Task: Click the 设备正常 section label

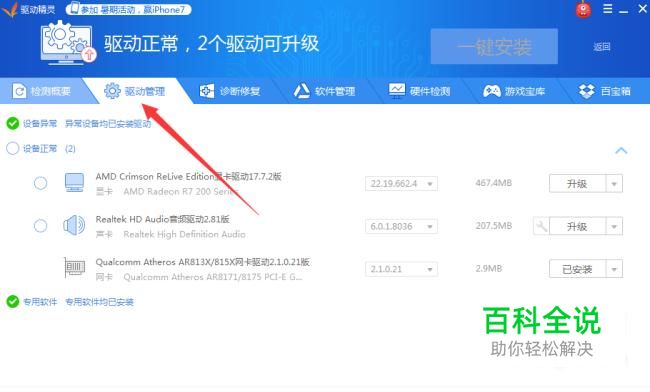Action: coord(40,148)
